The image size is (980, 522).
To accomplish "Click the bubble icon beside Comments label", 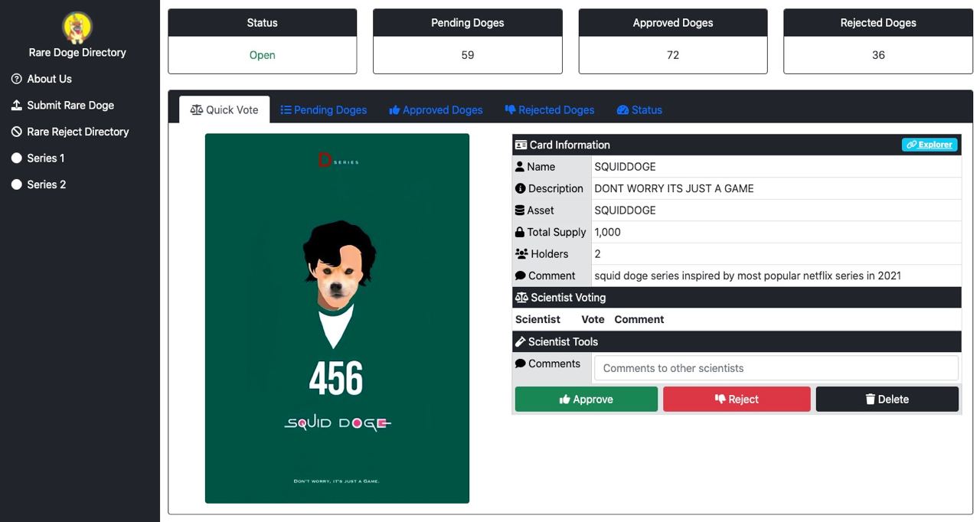I will [521, 364].
